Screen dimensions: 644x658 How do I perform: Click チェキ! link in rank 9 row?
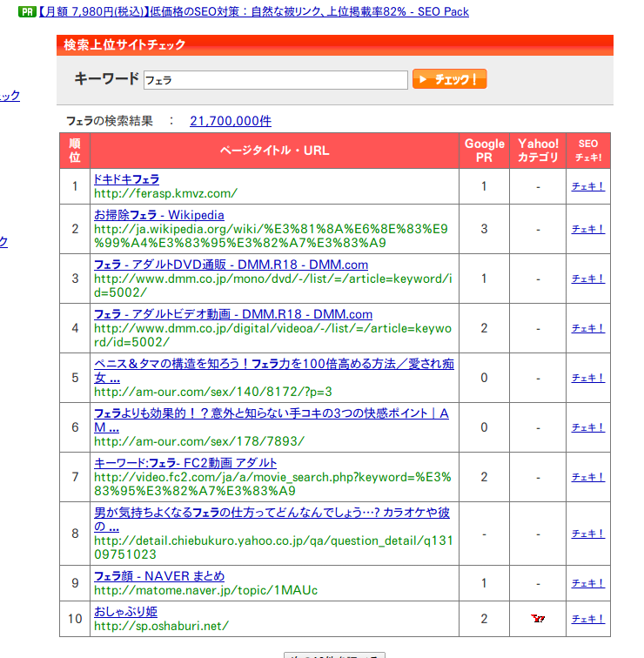(x=587, y=583)
